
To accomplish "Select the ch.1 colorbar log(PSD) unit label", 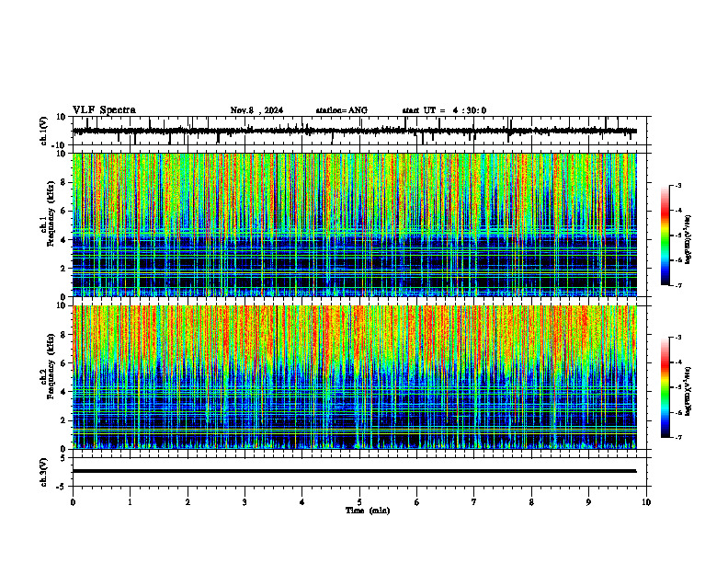I will (688, 240).
